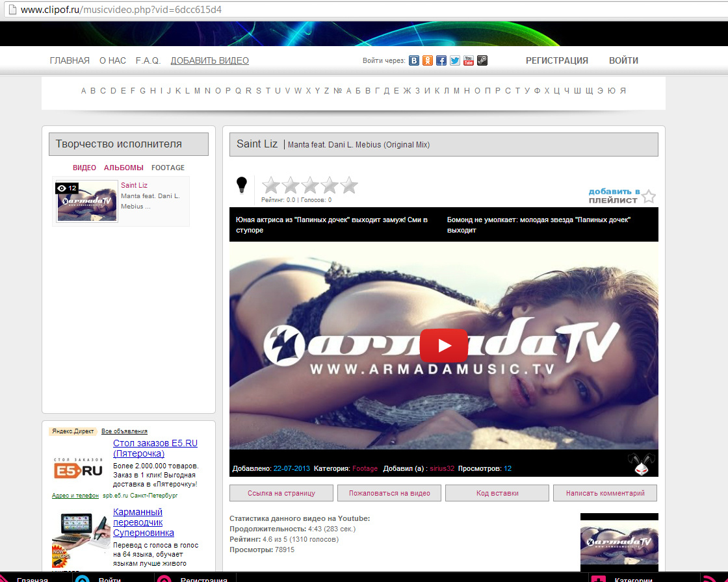Filter artists by letter 'S'
728x582 pixels.
click(258, 91)
